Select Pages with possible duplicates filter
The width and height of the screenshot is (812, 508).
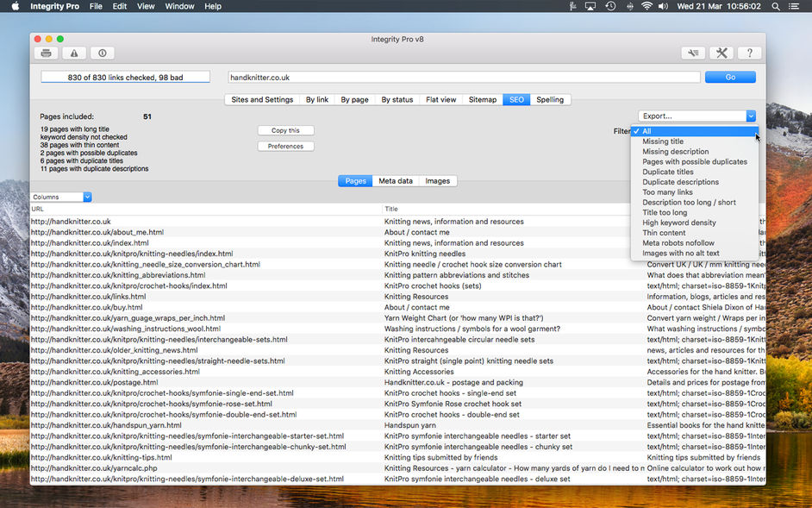pyautogui.click(x=695, y=162)
